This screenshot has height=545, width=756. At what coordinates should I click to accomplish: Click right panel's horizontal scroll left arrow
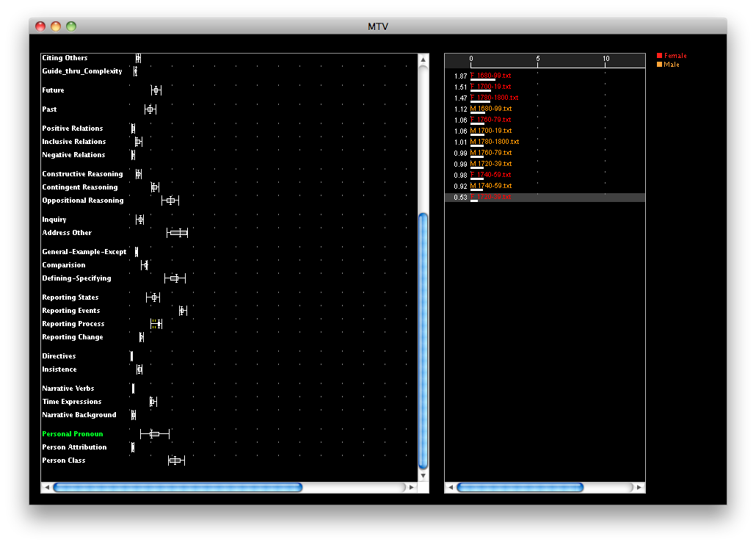click(x=451, y=487)
